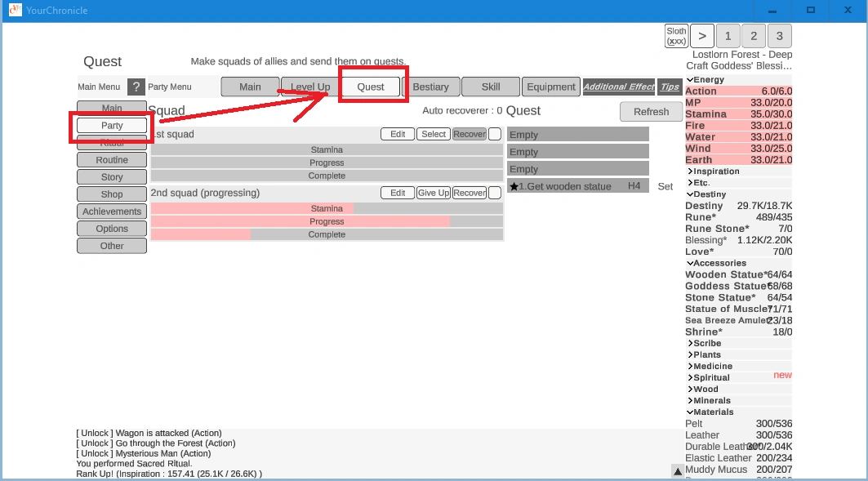Click Recover for the 2nd squad

point(470,193)
